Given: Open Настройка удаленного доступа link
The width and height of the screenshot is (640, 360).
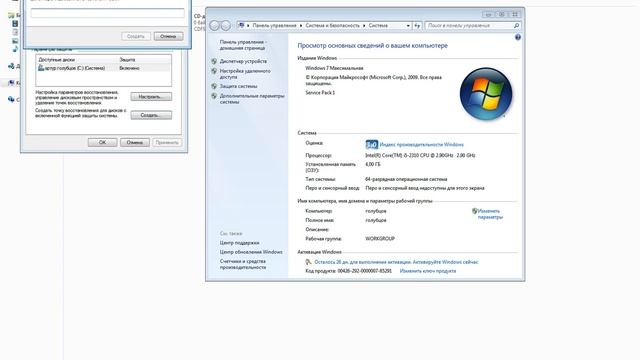Looking at the screenshot, I should point(245,74).
